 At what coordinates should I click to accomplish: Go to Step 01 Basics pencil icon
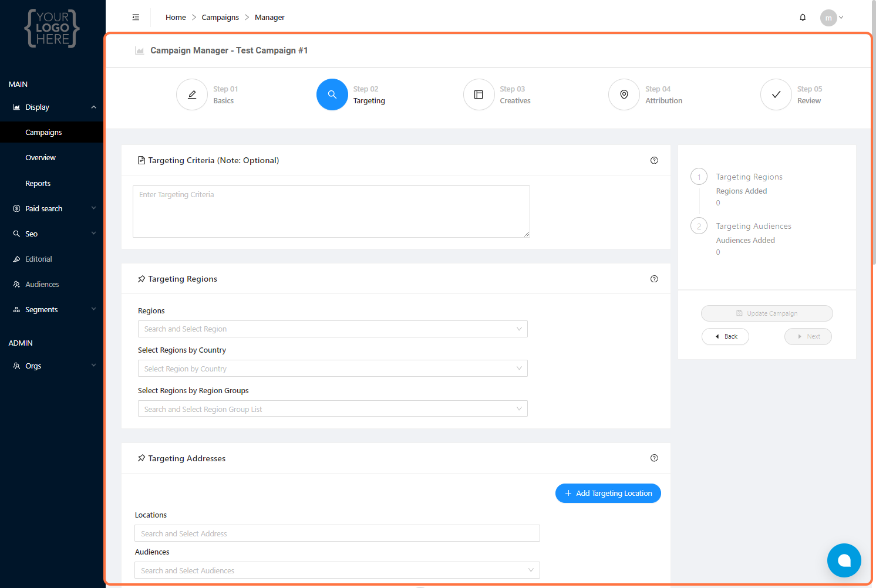192,94
